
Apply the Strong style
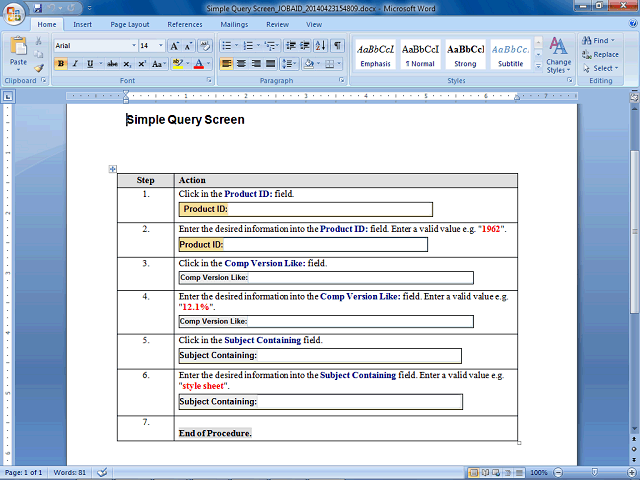click(465, 55)
